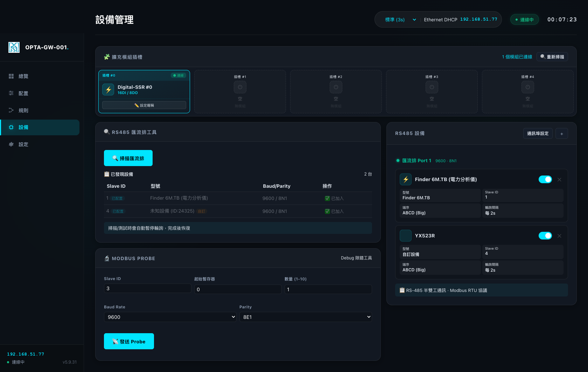Add an RS485 device with plus icon
This screenshot has height=372, width=588.
point(561,133)
